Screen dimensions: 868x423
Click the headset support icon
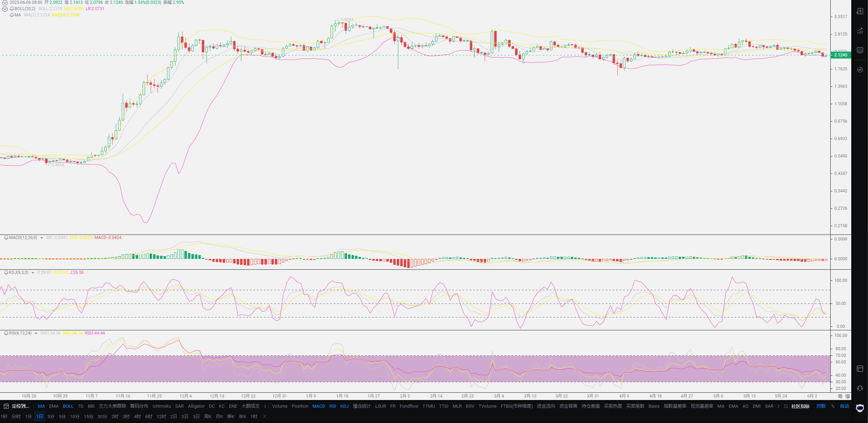[x=860, y=388]
